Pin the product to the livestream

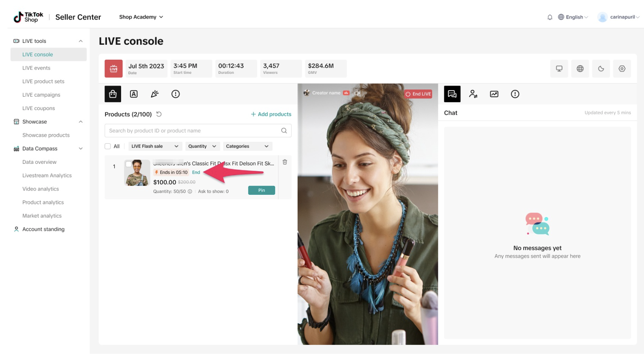pos(261,190)
